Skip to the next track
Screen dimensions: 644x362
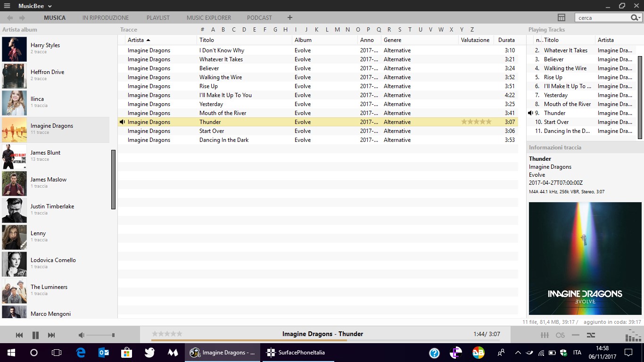pos(51,335)
